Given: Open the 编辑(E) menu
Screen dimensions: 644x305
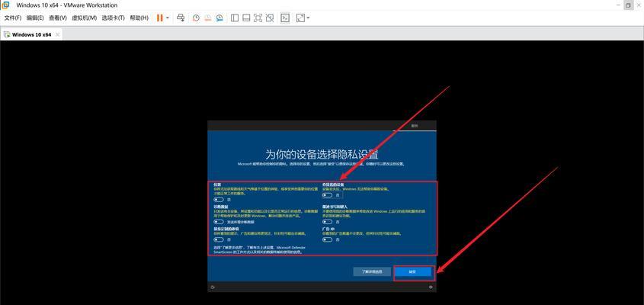Looking at the screenshot, I should [x=35, y=18].
